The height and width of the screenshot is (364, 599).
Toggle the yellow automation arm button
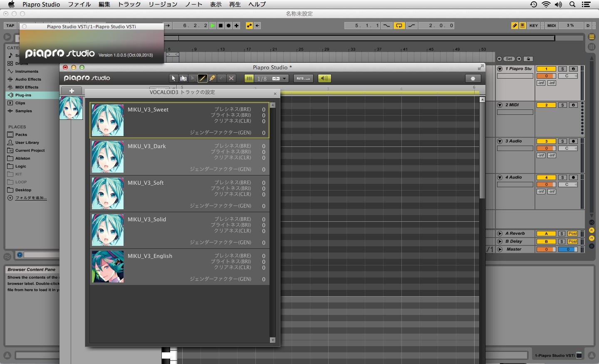(x=249, y=25)
